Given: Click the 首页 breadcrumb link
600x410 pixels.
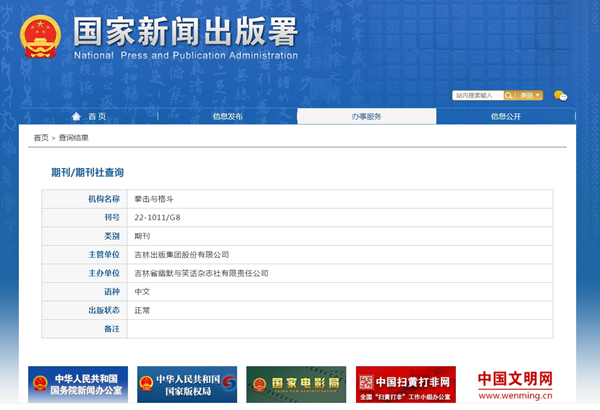Looking at the screenshot, I should click(41, 138).
